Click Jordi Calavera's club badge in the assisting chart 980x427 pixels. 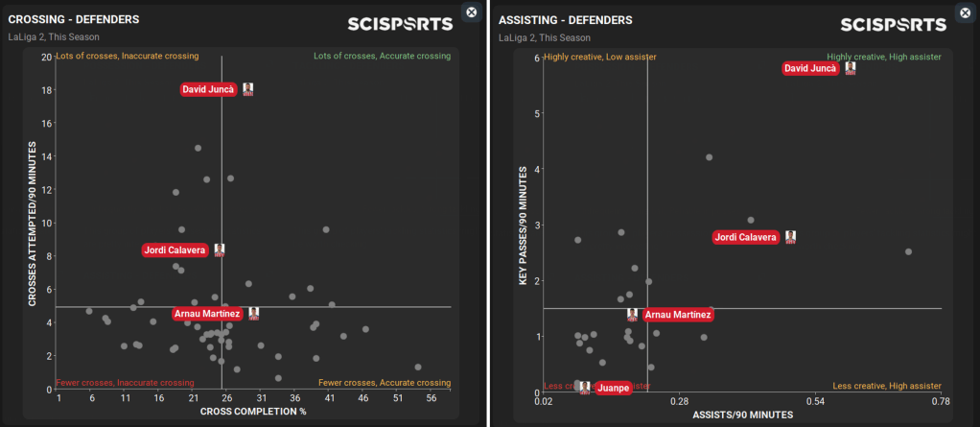pyautogui.click(x=791, y=237)
